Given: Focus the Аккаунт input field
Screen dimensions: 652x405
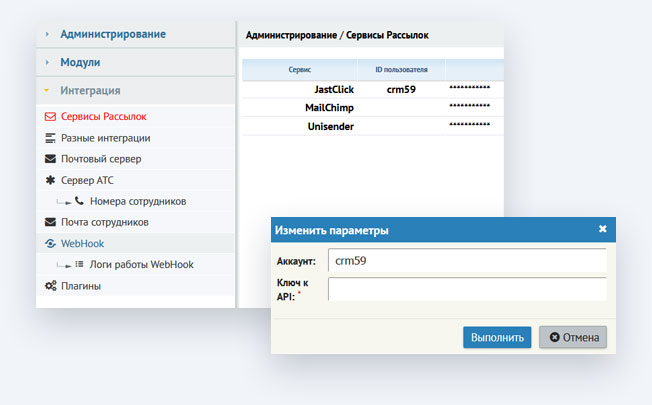Looking at the screenshot, I should [467, 261].
